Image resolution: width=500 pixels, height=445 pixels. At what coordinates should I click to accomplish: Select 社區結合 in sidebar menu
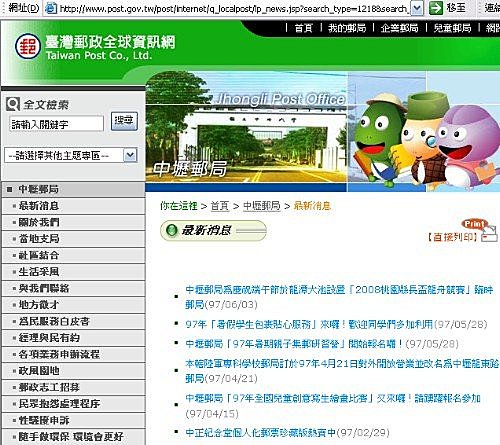(73, 255)
